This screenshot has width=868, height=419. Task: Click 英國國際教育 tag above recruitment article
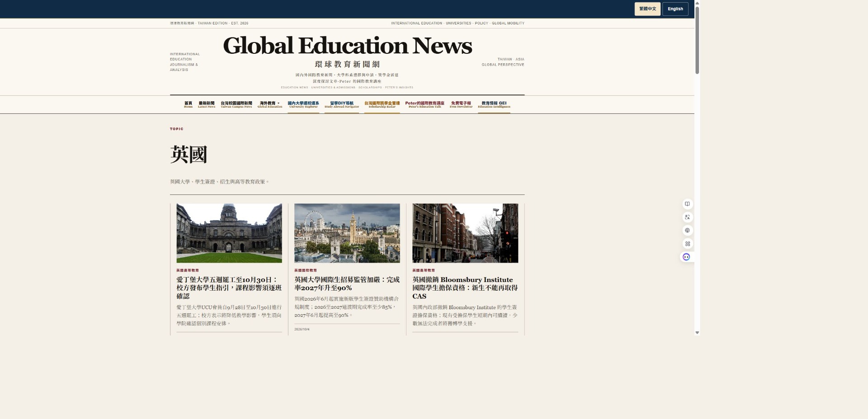(306, 270)
